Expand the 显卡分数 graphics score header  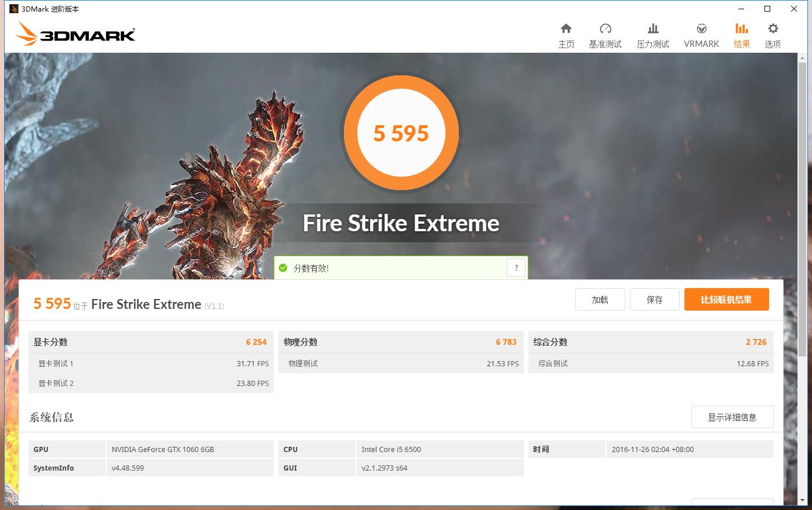[151, 342]
